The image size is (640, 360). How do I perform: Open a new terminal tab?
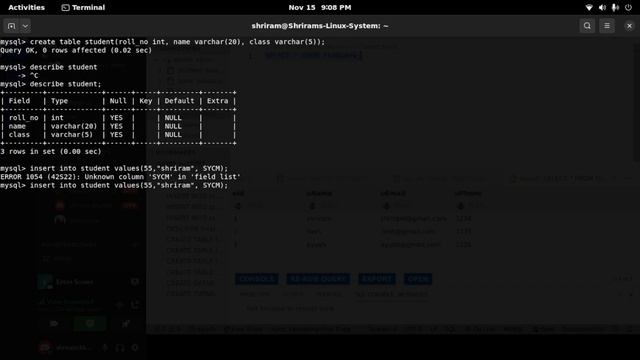click(x=11, y=26)
